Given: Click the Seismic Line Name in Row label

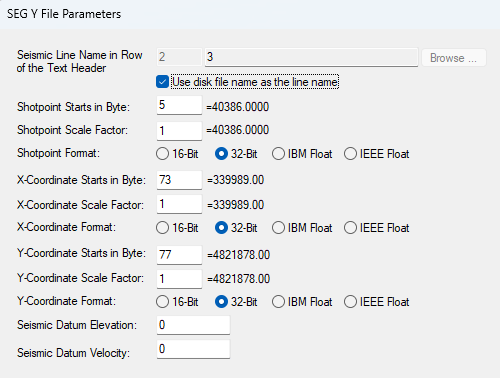Looking at the screenshot, I should (80, 61).
